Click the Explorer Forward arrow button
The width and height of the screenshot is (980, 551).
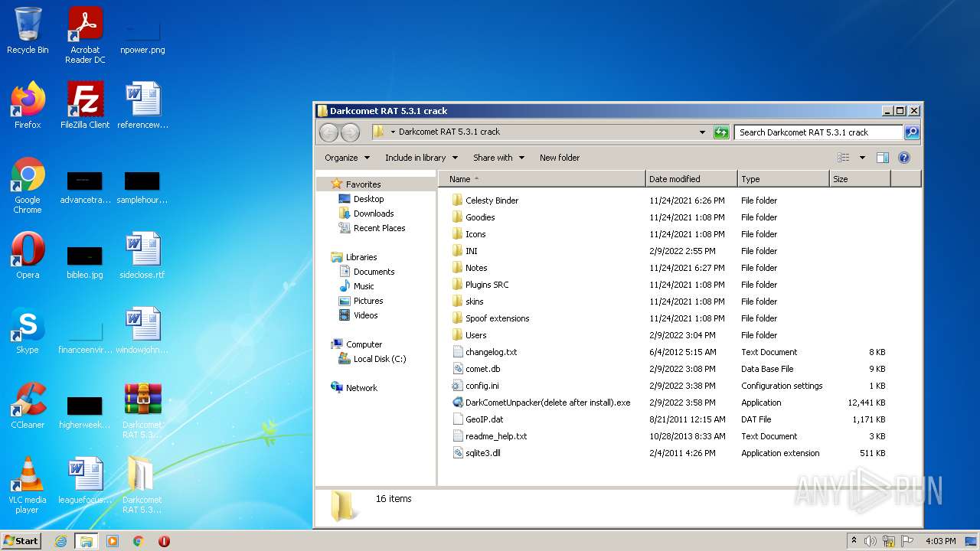point(350,132)
